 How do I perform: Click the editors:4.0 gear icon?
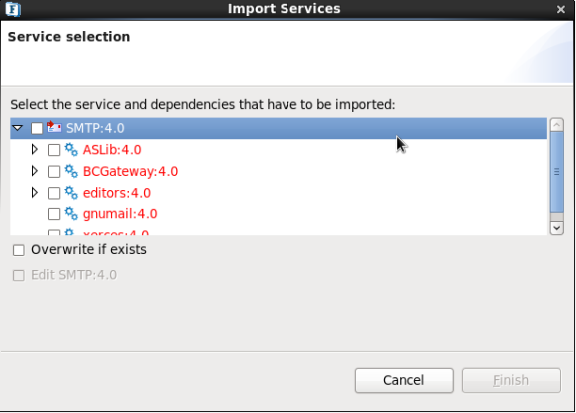pyautogui.click(x=71, y=193)
